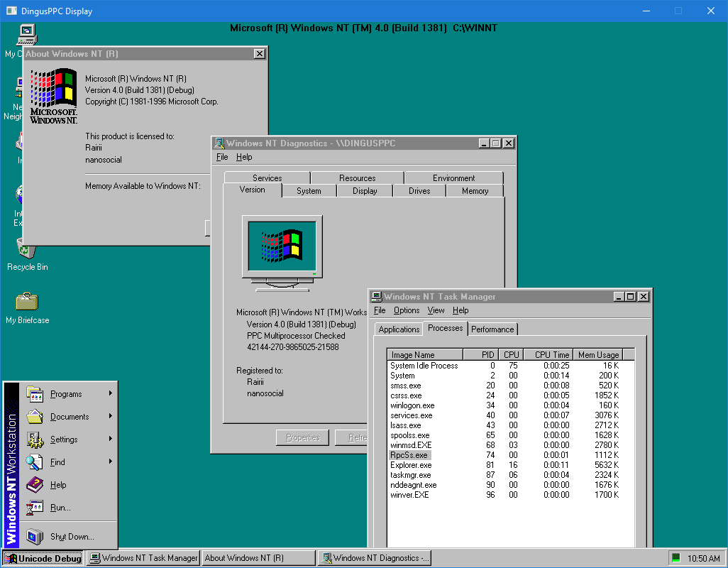Viewport: 728px width, 568px height.
Task: Switch to the Services tab in Diagnostics
Action: pyautogui.click(x=267, y=178)
